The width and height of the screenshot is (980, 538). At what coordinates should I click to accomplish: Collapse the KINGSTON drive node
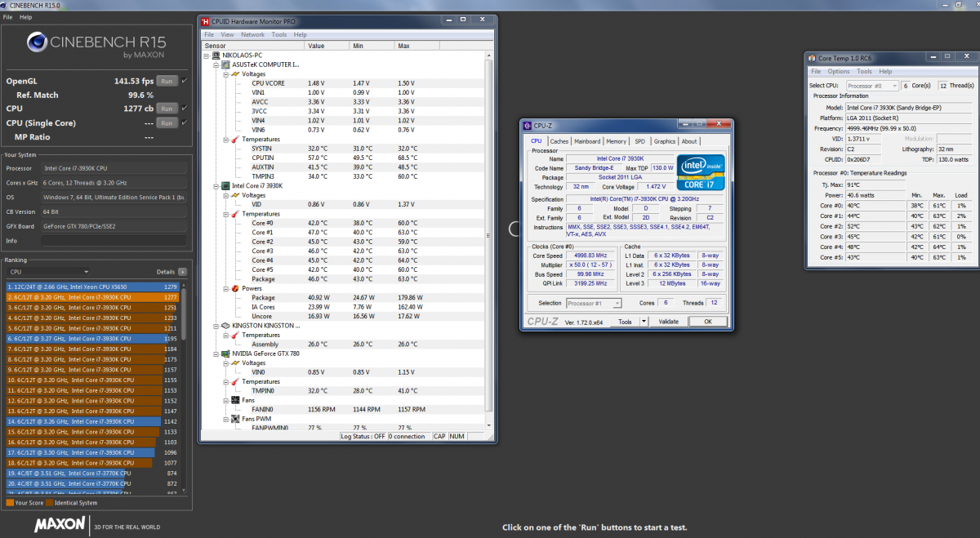tap(216, 325)
